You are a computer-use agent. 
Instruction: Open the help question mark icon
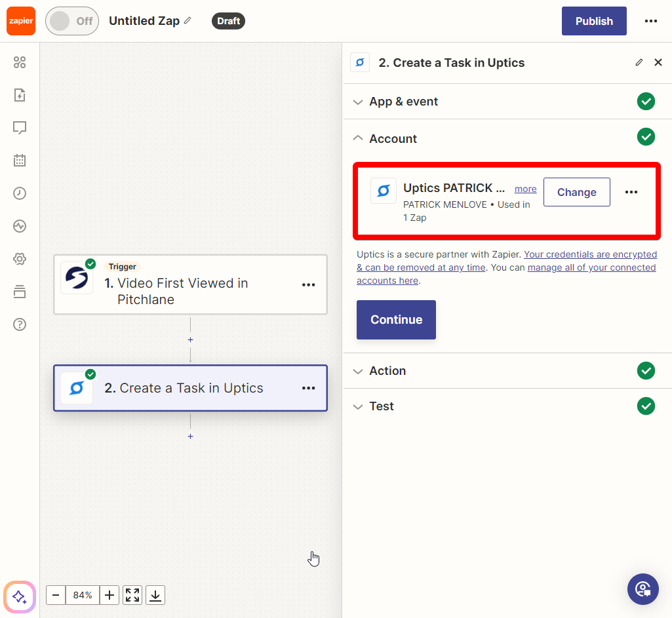point(20,324)
